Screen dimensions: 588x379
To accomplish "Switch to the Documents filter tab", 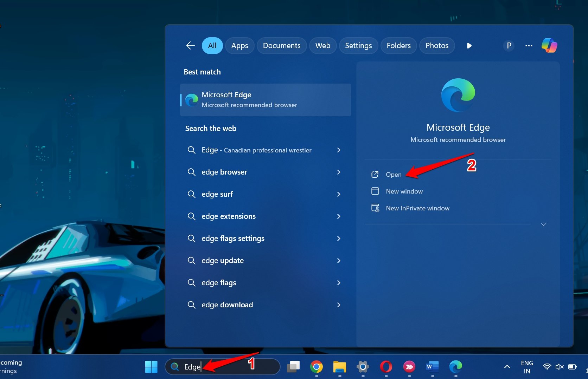I will [282, 46].
